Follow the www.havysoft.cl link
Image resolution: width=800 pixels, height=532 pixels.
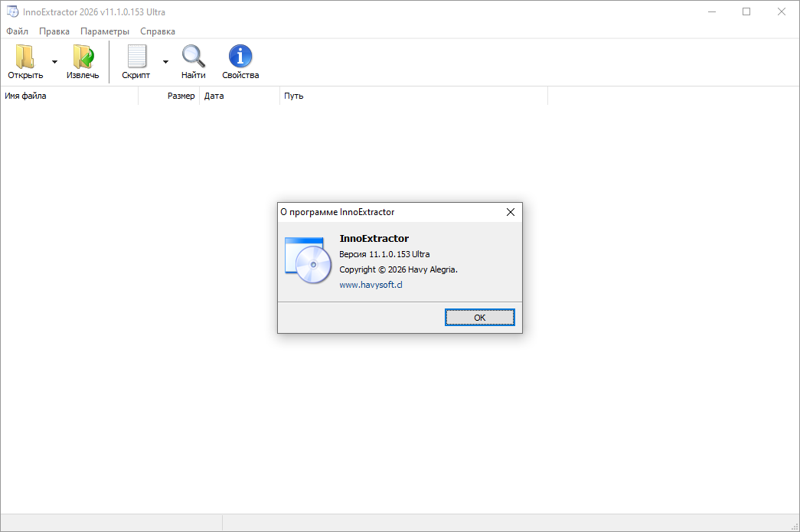(371, 285)
